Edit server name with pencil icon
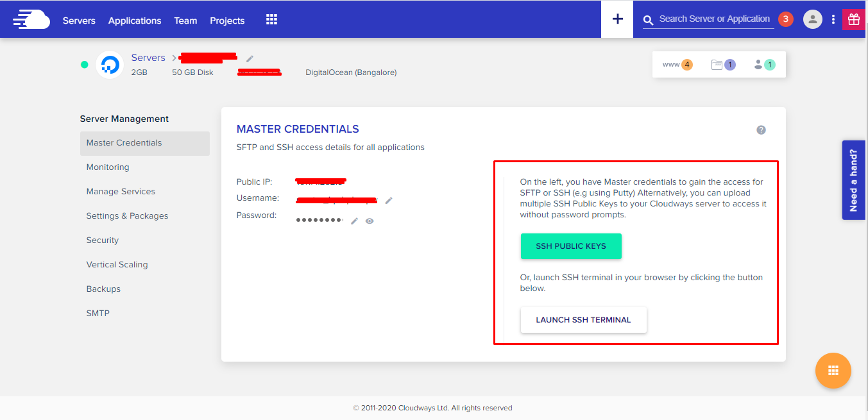The image size is (868, 420). coord(250,58)
